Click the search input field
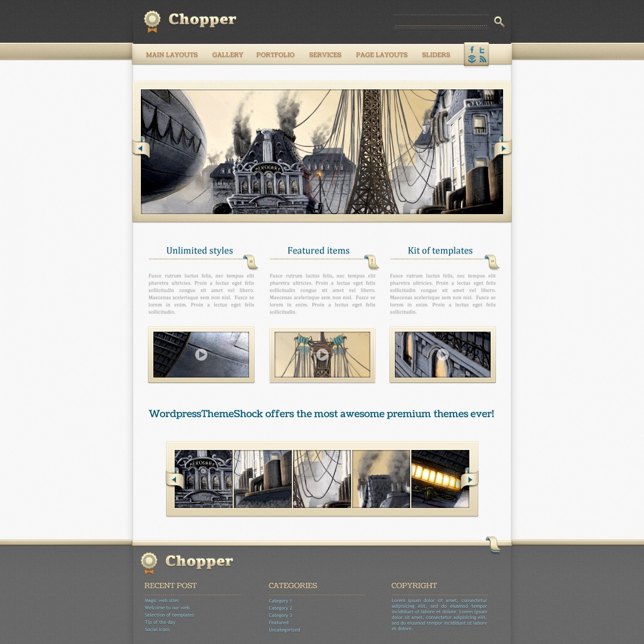644x644 pixels. tap(441, 21)
